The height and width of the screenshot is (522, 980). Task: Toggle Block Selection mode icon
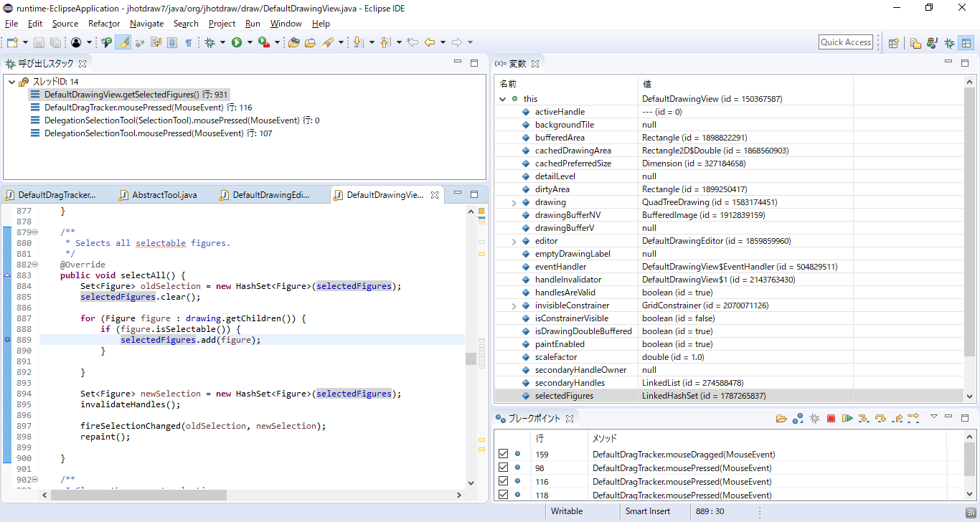172,42
